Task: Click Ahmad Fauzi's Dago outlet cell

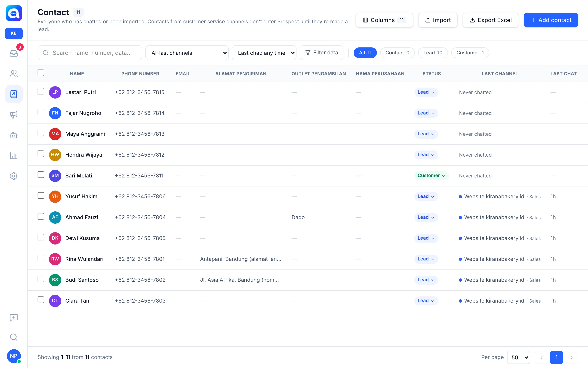Action: 298,218
